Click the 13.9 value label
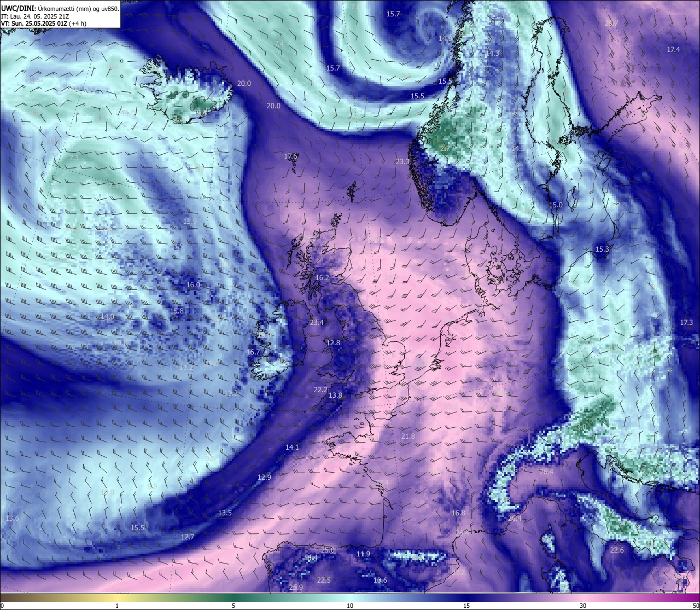Viewport: 700px width, 610px height. (190, 221)
